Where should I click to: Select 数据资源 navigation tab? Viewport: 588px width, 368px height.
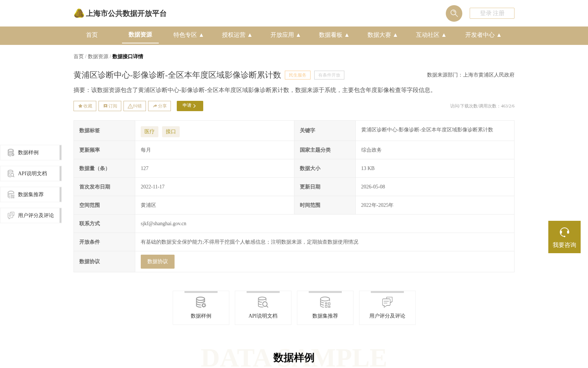pyautogui.click(x=140, y=35)
